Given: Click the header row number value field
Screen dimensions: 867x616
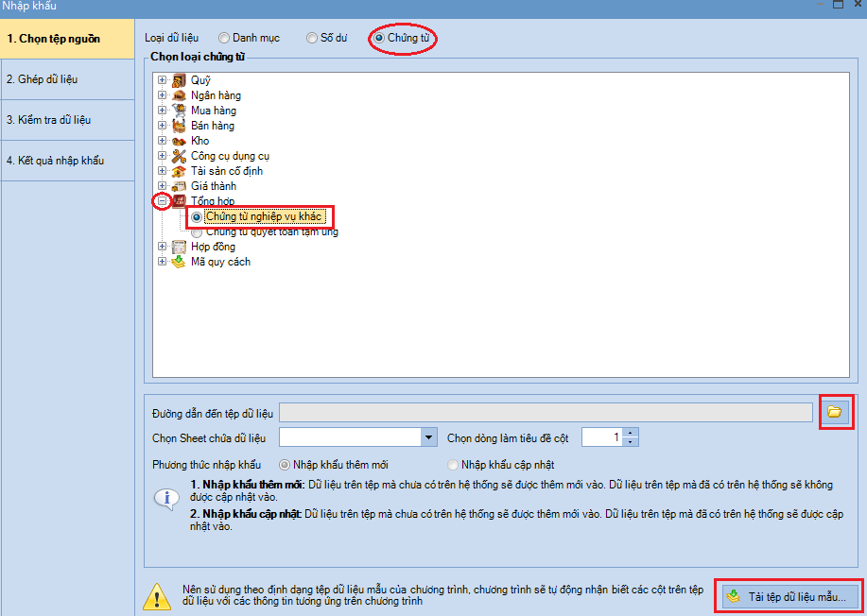Looking at the screenshot, I should (602, 437).
